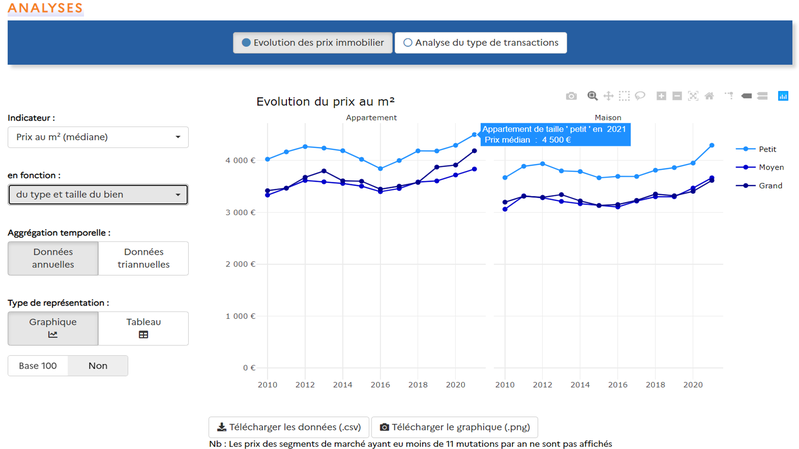Click Télécharger le graphique (.png) button
The height and width of the screenshot is (449, 799).
coord(455,425)
